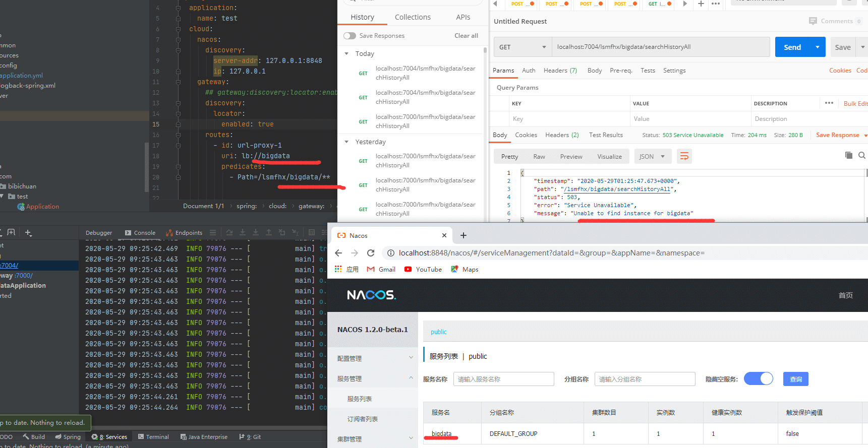Reload the Nacos browser page
Viewport: 868px width, 448px height.
tap(371, 253)
